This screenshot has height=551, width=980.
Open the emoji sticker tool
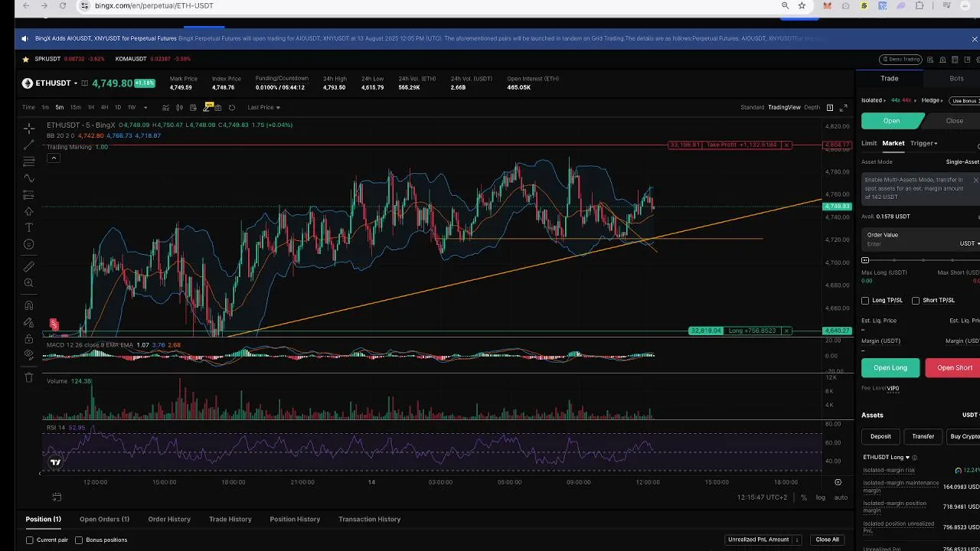(28, 244)
